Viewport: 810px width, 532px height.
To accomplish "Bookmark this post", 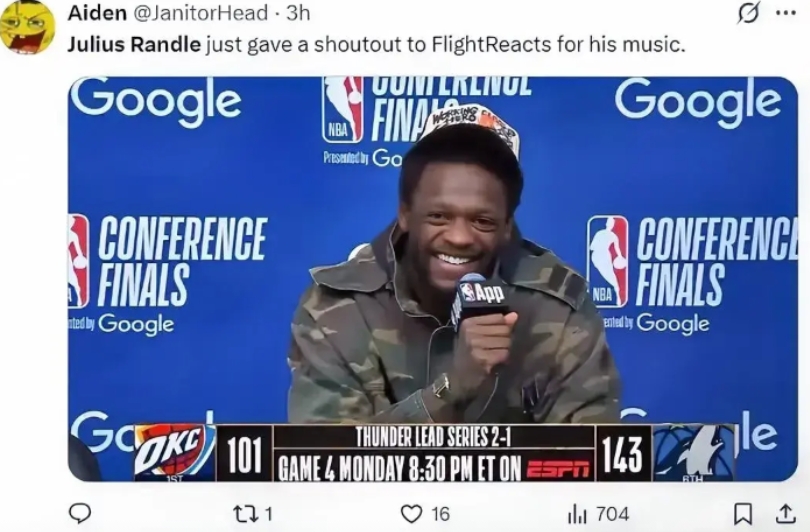I will [742, 514].
